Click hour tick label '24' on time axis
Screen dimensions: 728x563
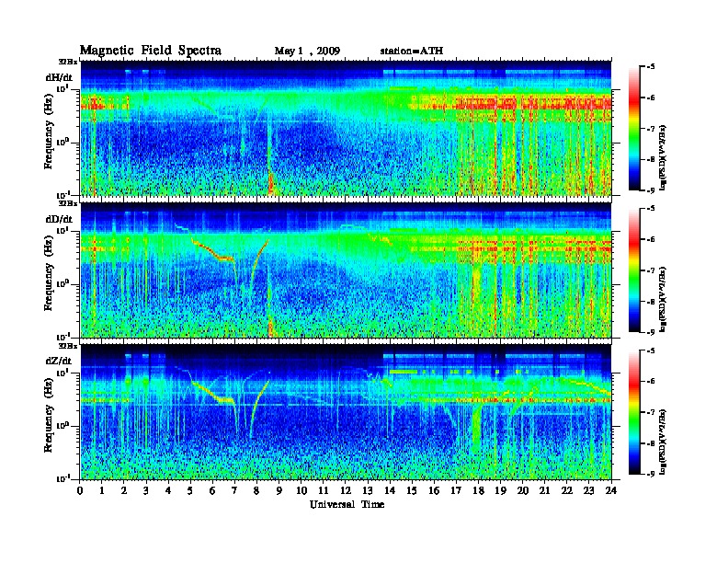pyautogui.click(x=611, y=490)
